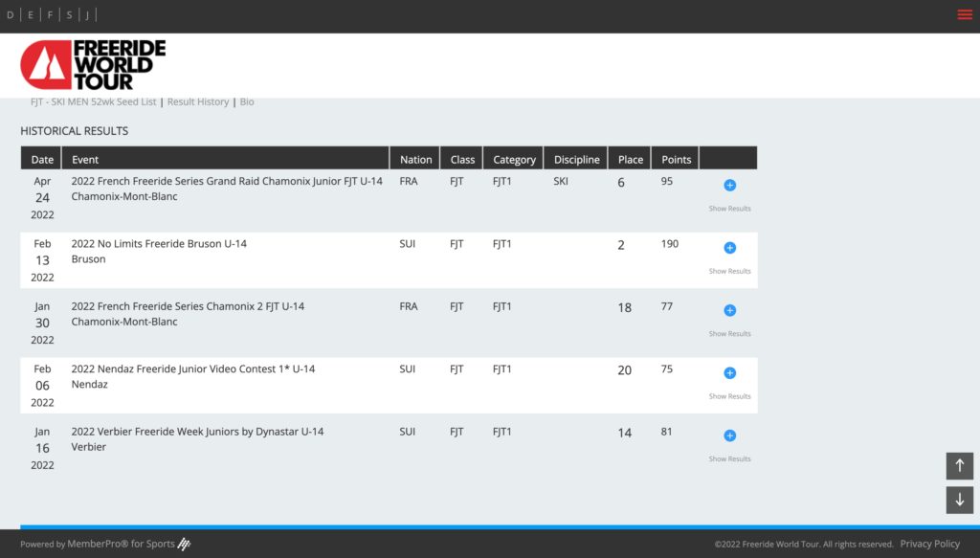The height and width of the screenshot is (558, 980).
Task: Switch language to F
Action: pyautogui.click(x=50, y=15)
